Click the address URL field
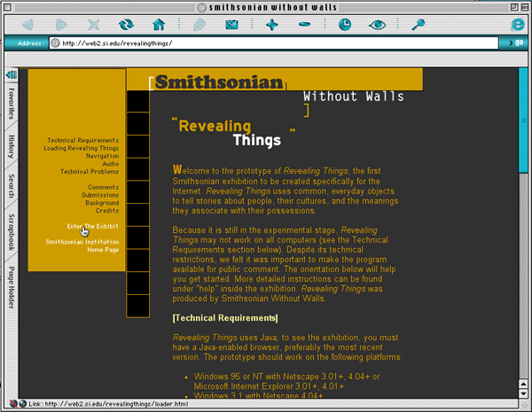This screenshot has height=412, width=532. pos(273,43)
